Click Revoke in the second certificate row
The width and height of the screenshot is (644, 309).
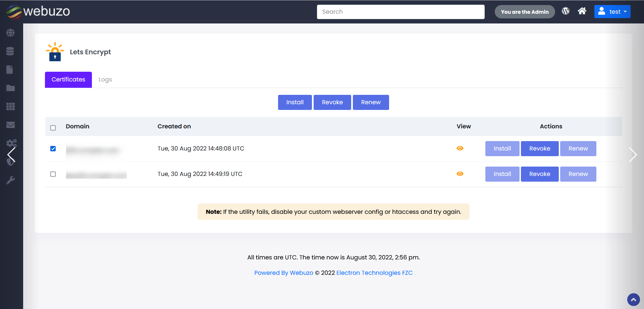point(539,174)
